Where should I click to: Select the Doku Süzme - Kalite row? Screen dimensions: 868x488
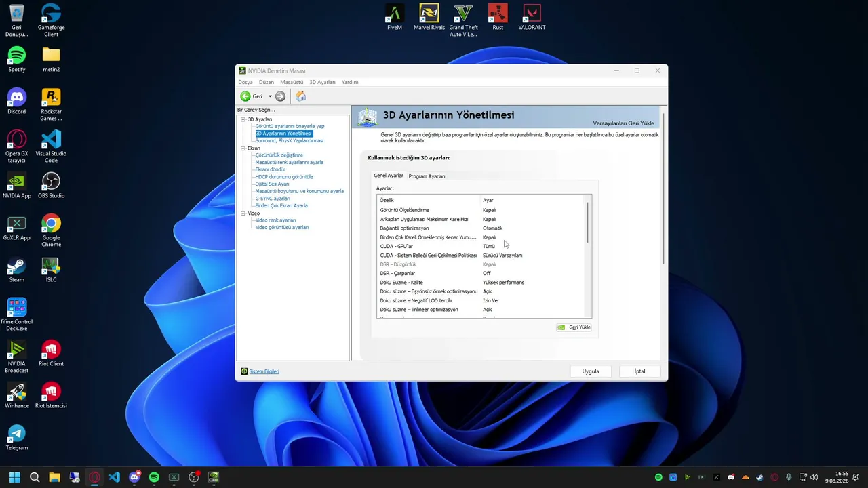point(481,282)
